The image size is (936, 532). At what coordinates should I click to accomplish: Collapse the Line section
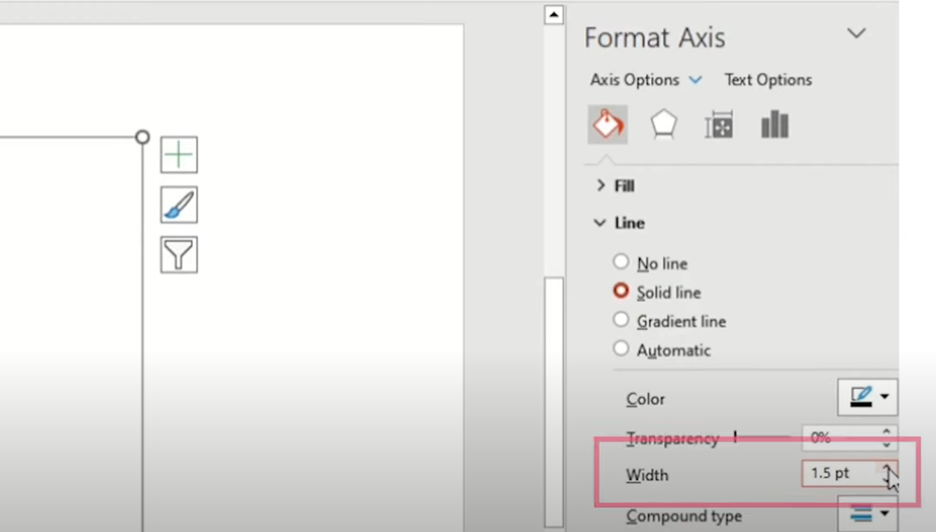coord(600,223)
